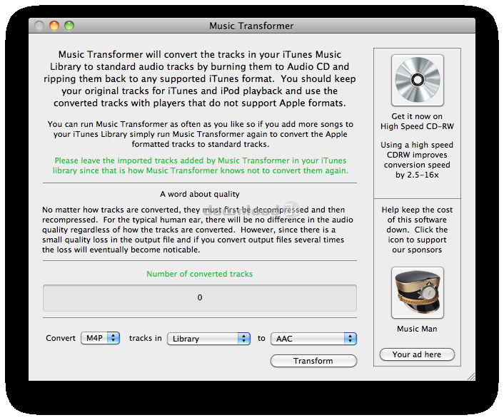The image size is (504, 420).
Task: Click the CD disc icon for High Speed CD-RW
Action: coord(417,80)
